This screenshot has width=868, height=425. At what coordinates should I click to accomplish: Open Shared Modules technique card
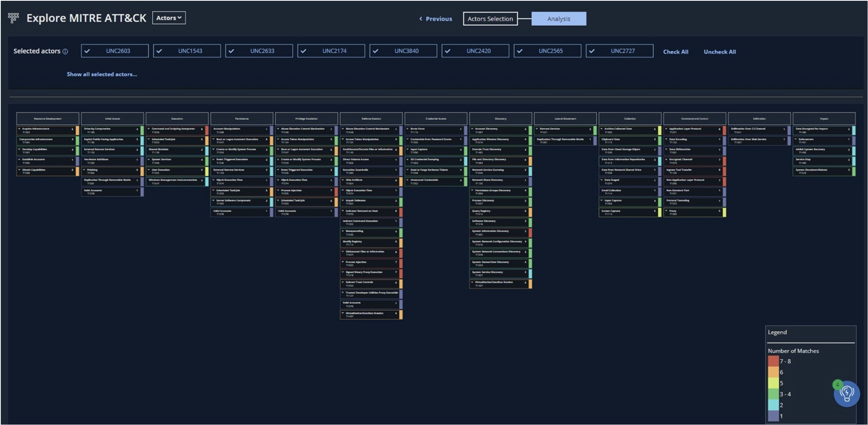pos(177,151)
